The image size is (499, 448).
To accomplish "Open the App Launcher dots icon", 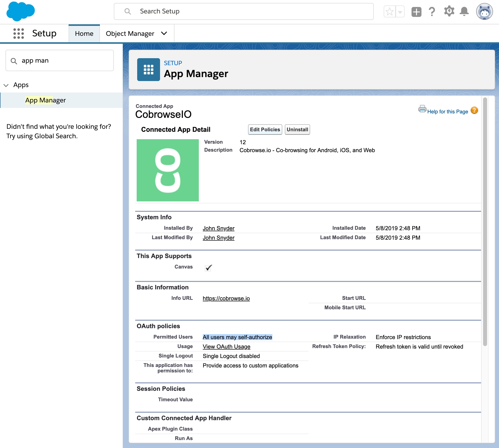I will (x=19, y=33).
